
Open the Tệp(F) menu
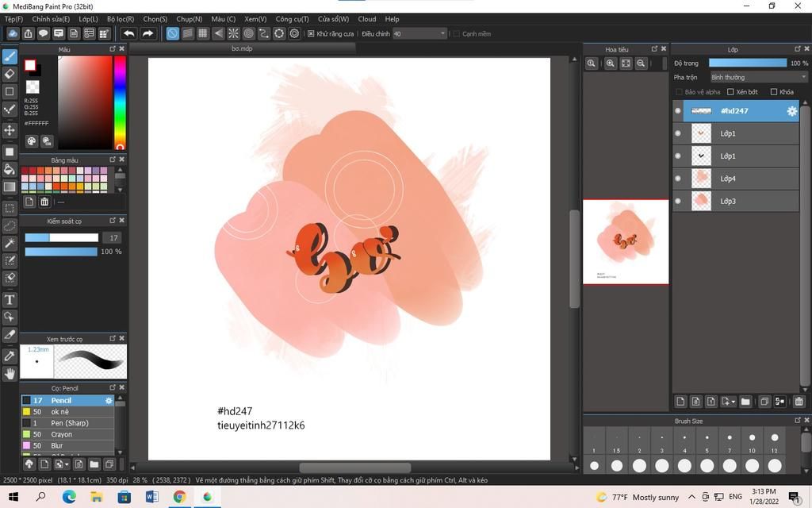coord(14,19)
